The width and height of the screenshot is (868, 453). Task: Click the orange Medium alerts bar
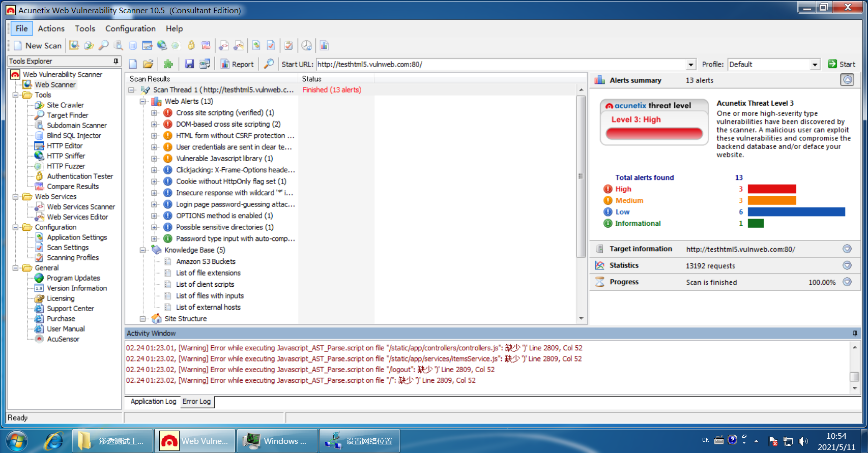coord(772,200)
